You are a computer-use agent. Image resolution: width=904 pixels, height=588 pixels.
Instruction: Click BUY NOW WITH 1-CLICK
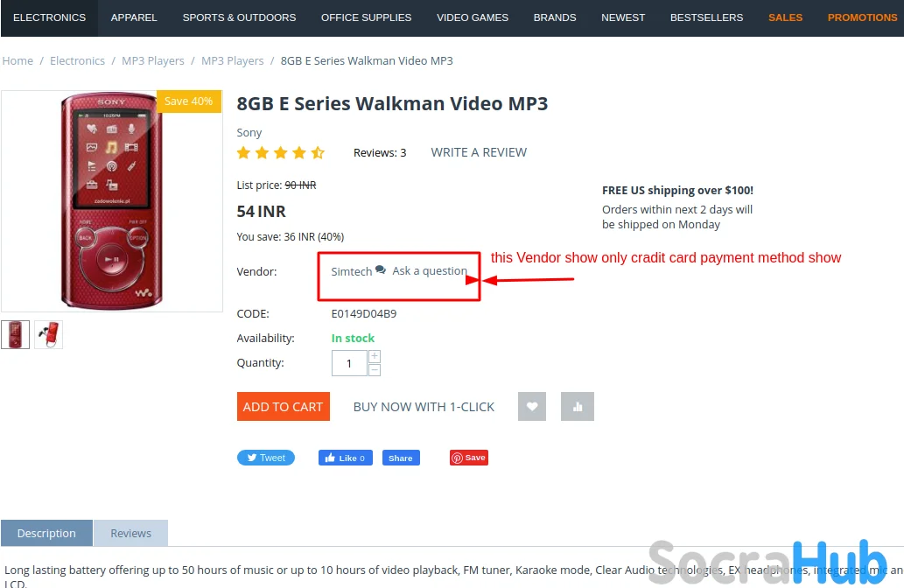pyautogui.click(x=424, y=407)
